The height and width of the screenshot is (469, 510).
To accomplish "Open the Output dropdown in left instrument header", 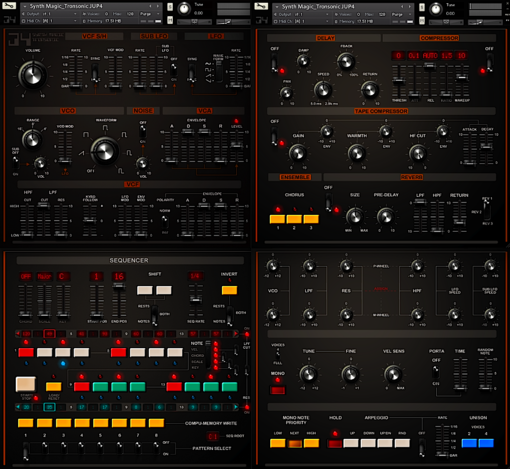I will click(49, 14).
